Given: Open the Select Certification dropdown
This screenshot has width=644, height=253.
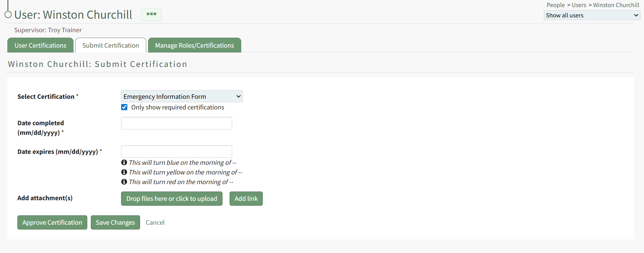Looking at the screenshot, I should point(182,97).
